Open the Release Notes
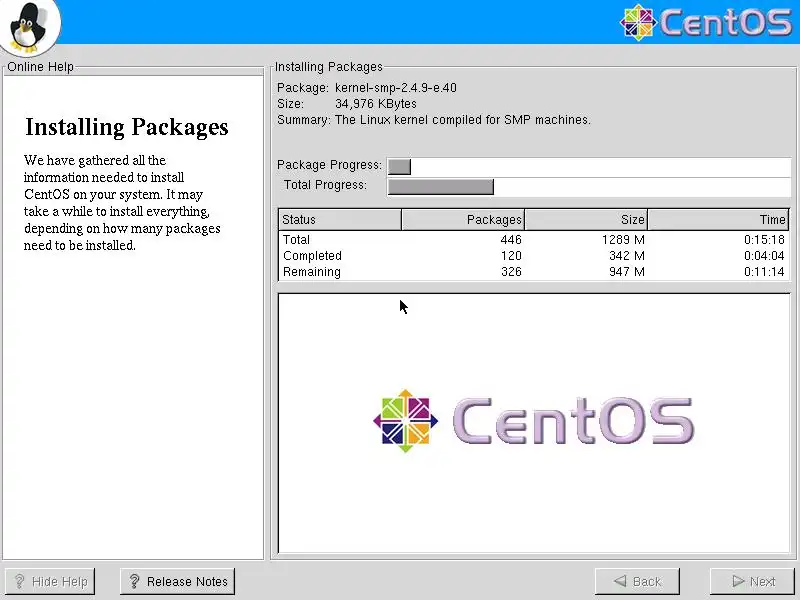Image resolution: width=800 pixels, height=600 pixels. point(178,582)
